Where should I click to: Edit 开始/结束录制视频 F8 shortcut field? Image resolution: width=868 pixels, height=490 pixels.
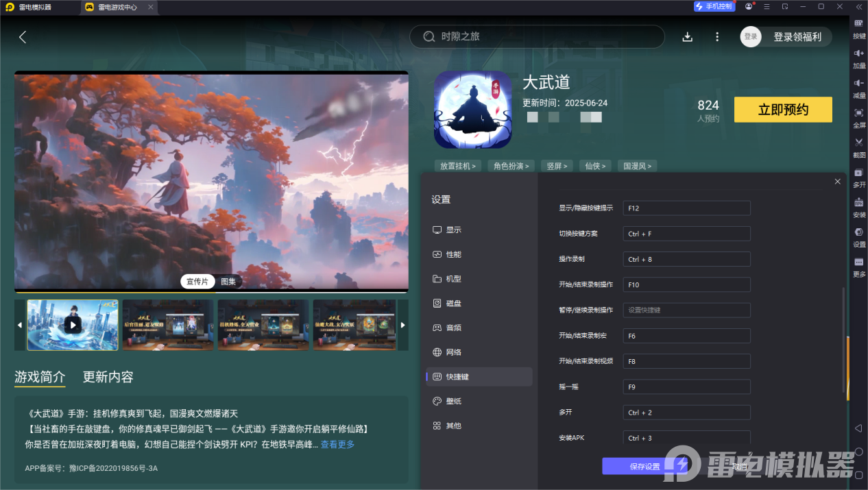coord(686,361)
